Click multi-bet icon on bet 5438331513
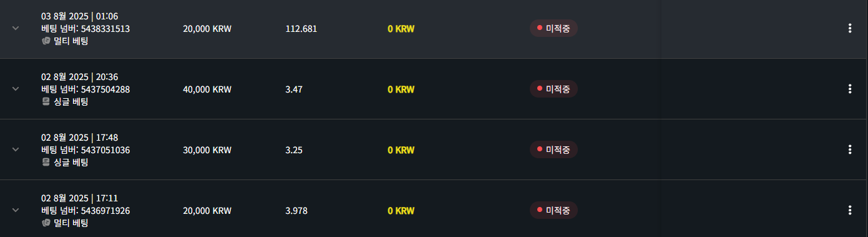The width and height of the screenshot is (868, 237). click(46, 41)
